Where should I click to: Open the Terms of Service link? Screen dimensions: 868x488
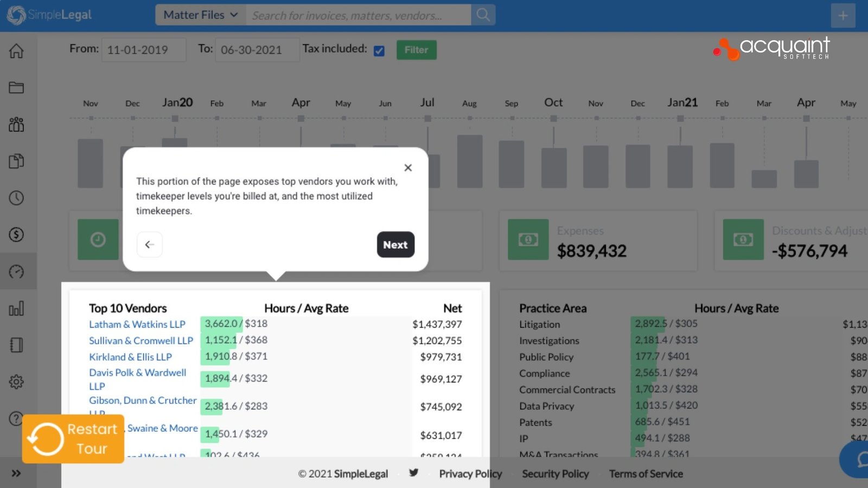click(646, 474)
